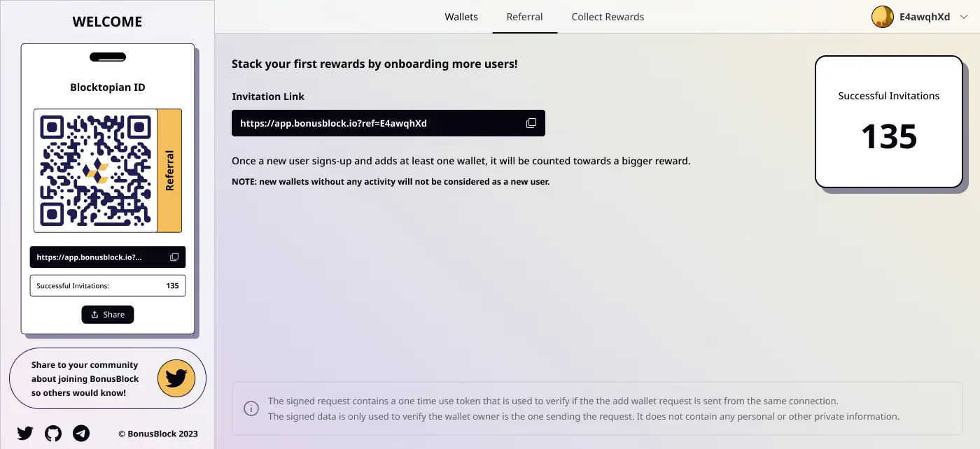Click the Blocktopian ID QR code
Viewport: 980px width, 449px height.
click(95, 170)
